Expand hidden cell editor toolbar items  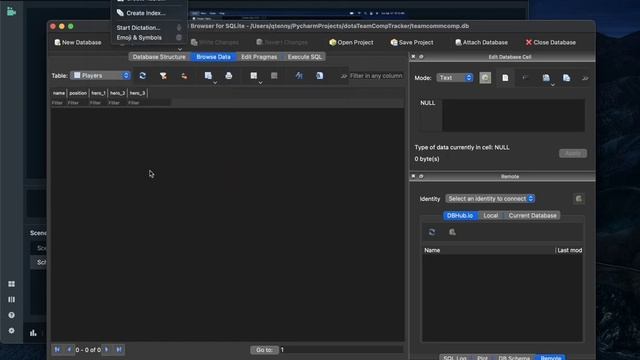click(x=585, y=78)
